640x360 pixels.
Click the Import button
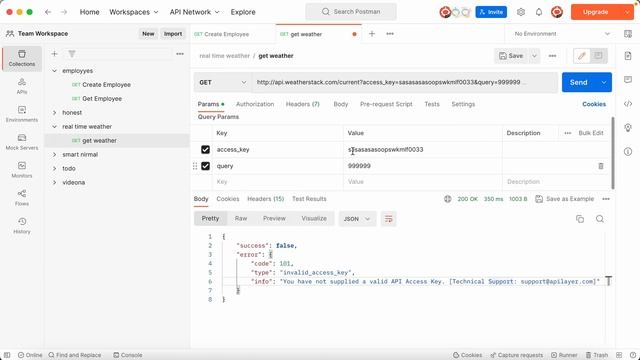(x=173, y=34)
